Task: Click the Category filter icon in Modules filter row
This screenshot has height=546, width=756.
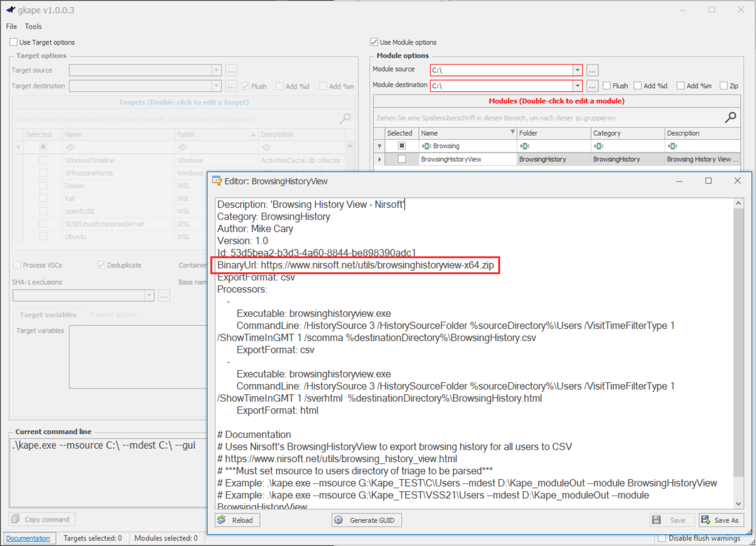Action: [x=599, y=146]
